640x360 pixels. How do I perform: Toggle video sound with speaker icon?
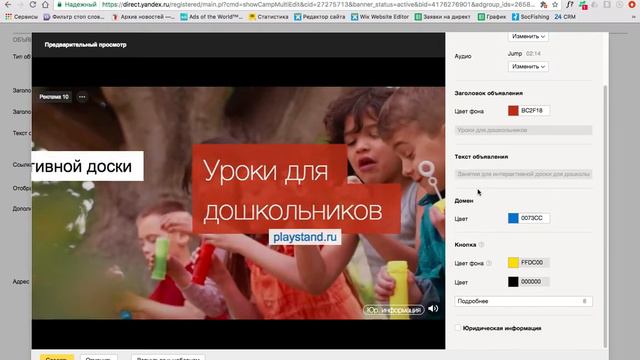tap(433, 309)
